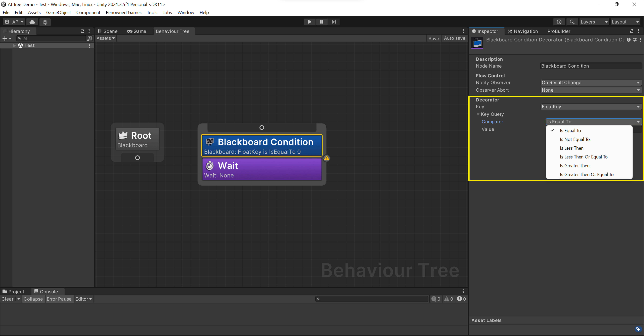Click the Step frame button
This screenshot has height=336, width=644.
point(334,22)
